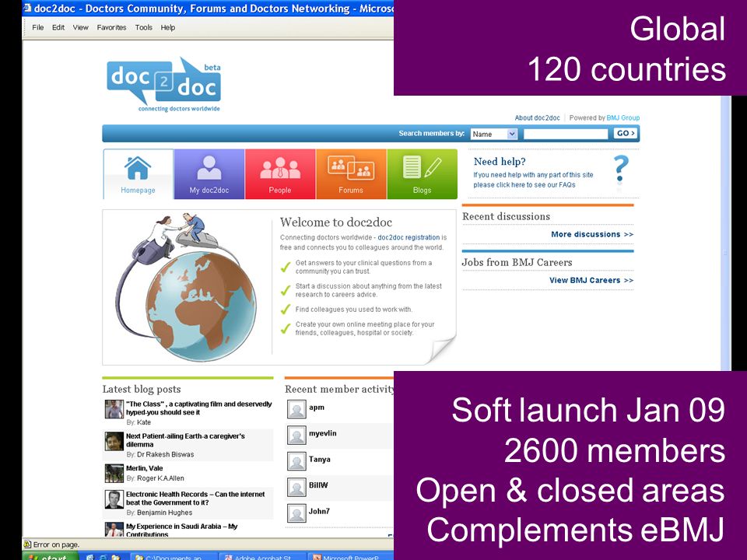The width and height of the screenshot is (747, 560).
Task: Click the Windows Start button
Action: coord(50,556)
